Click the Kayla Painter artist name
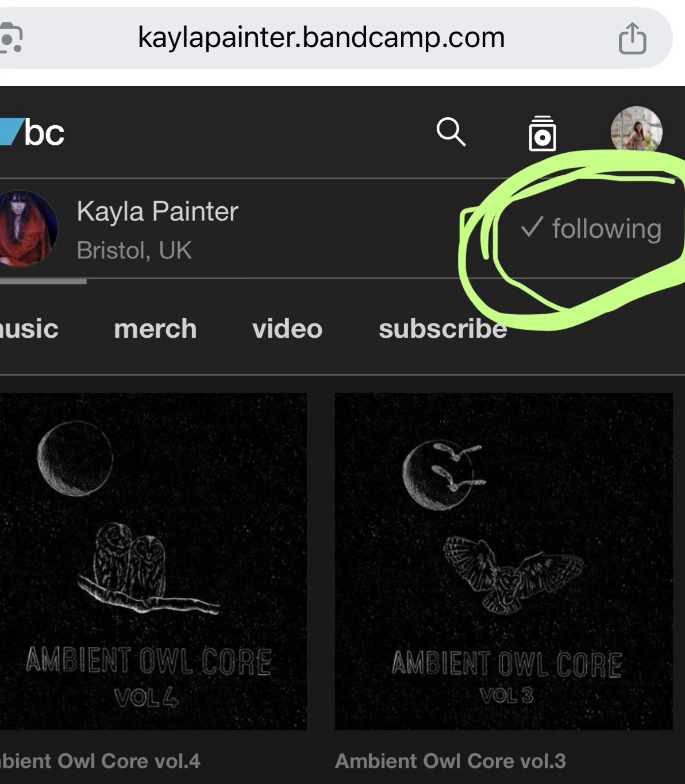 157,211
